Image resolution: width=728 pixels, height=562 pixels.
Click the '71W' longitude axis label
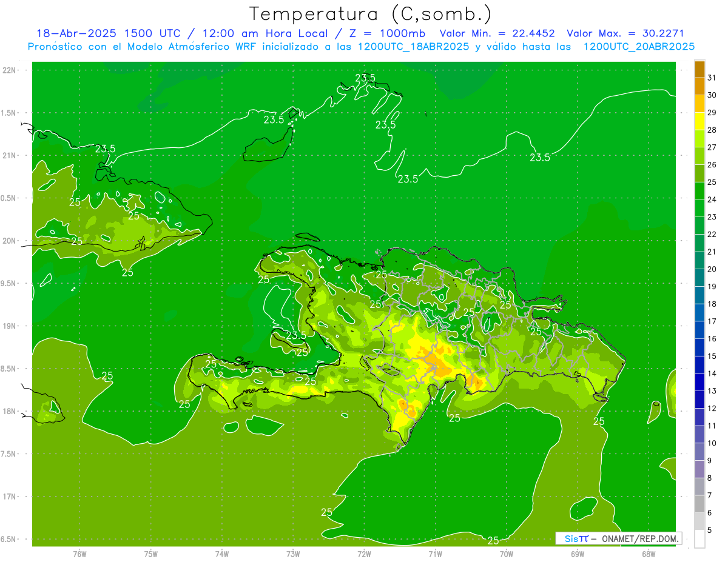click(x=435, y=554)
